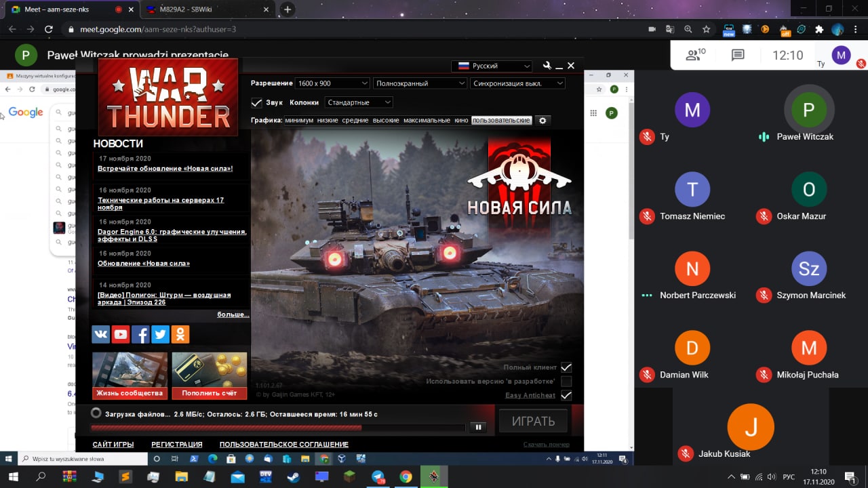Open САЙТ ИГРЫ link
868x488 pixels.
(113, 445)
